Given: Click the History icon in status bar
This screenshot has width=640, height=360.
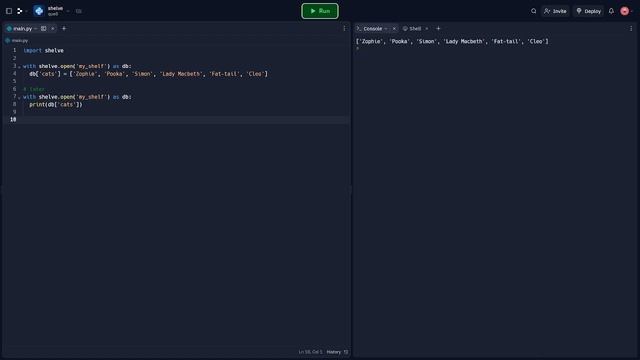Looking at the screenshot, I should (x=346, y=352).
